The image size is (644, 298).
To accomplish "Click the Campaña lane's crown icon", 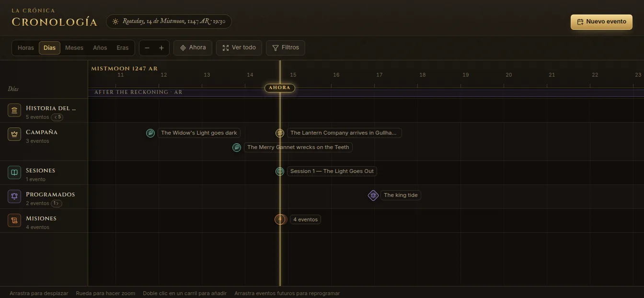I will click(x=14, y=134).
